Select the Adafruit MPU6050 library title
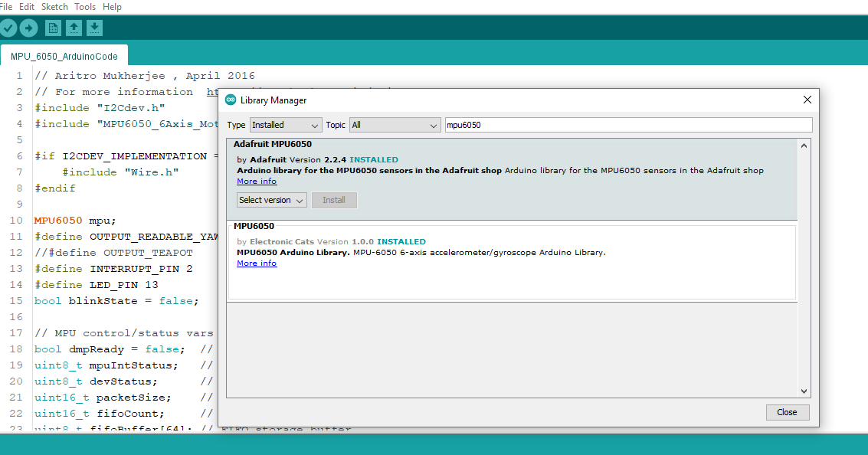The image size is (868, 455). 273,144
